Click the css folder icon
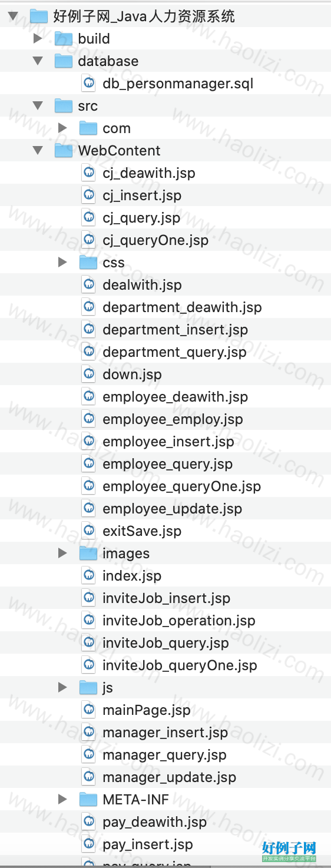Screen dimensions: 331x868 pos(88,263)
